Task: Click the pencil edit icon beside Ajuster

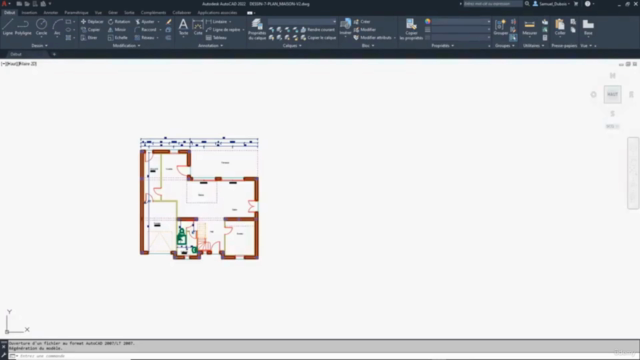Action: (x=169, y=22)
